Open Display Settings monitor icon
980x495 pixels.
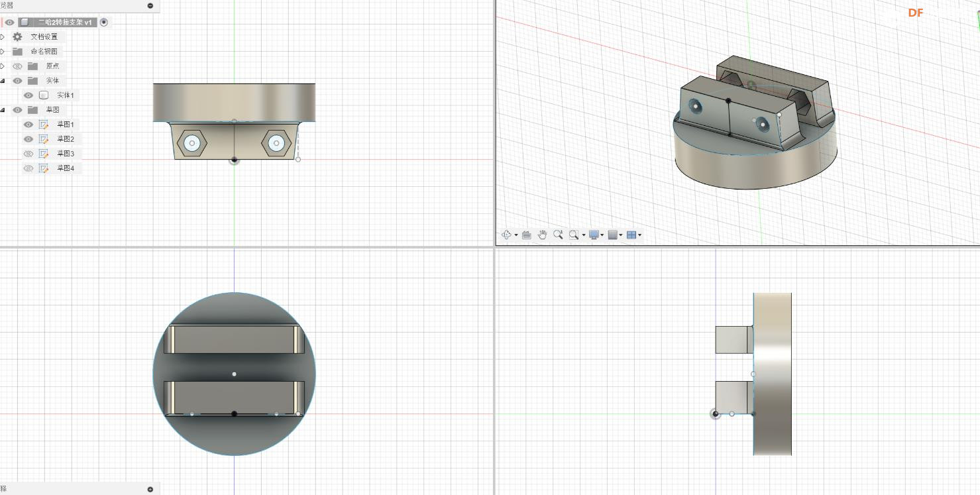(x=594, y=235)
